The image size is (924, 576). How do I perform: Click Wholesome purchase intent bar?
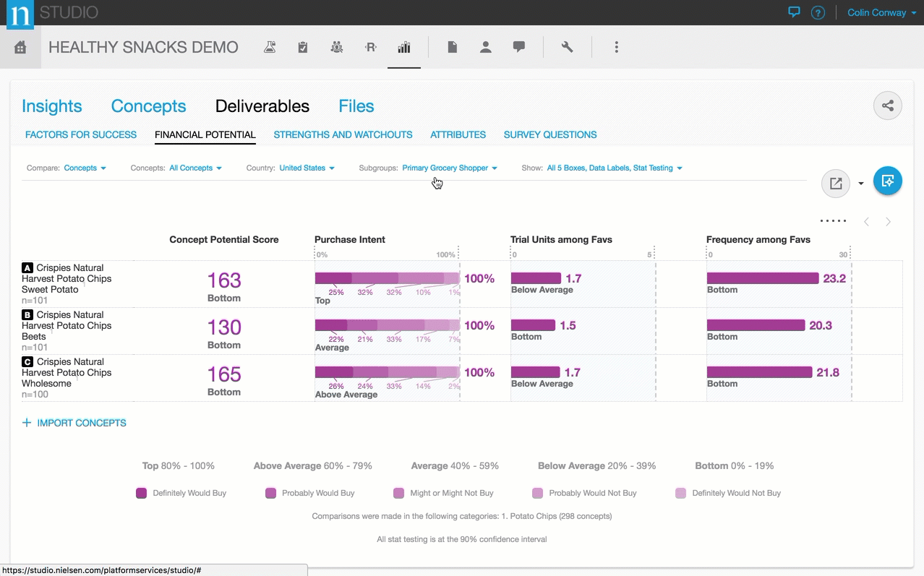(387, 372)
